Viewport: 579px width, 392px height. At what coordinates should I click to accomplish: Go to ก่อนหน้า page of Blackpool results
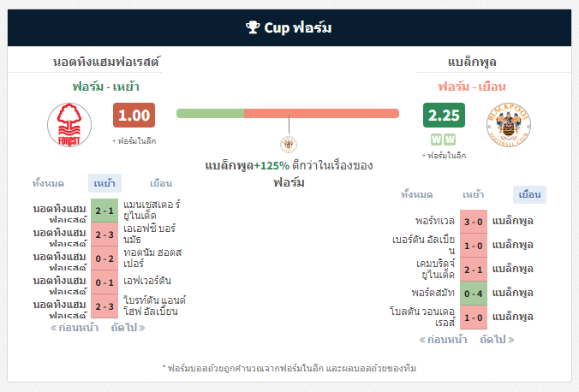443,339
